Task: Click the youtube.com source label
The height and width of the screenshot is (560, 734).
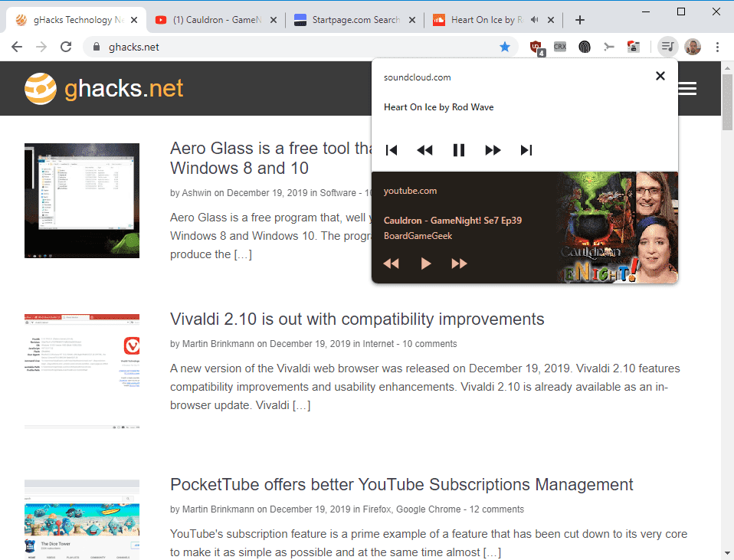Action: click(x=410, y=191)
